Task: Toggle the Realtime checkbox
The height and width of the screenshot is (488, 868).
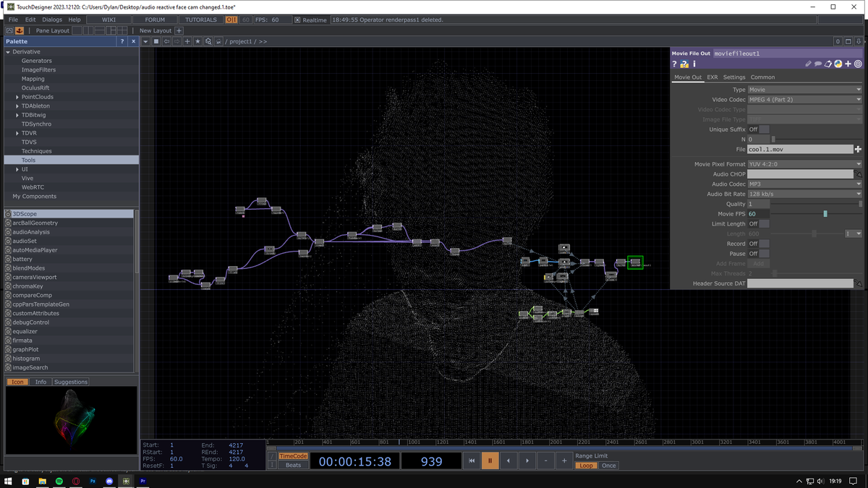Action: tap(297, 20)
